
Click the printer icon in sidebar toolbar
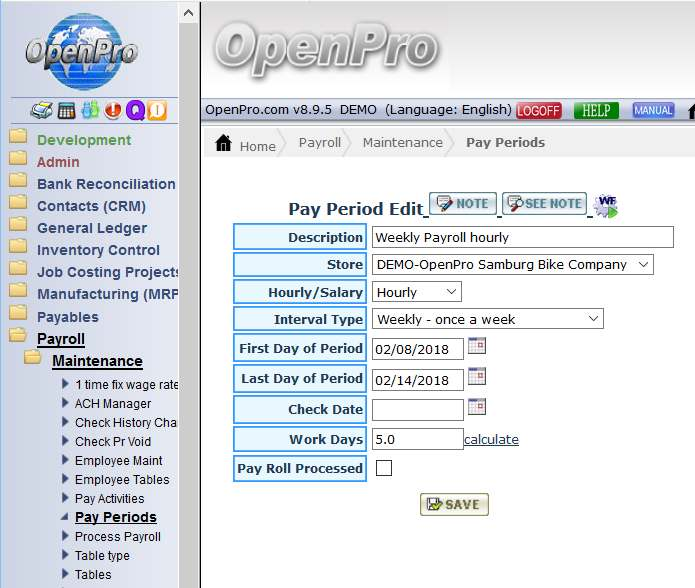(x=41, y=110)
